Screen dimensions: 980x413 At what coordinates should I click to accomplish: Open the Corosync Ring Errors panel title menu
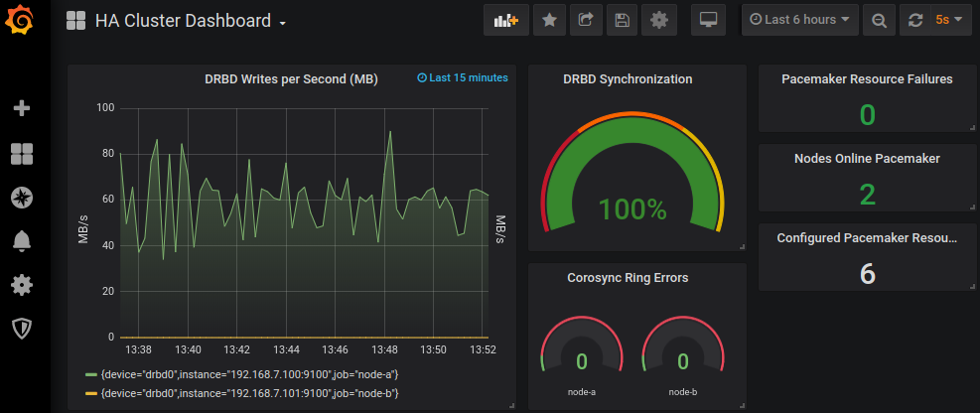point(628,277)
